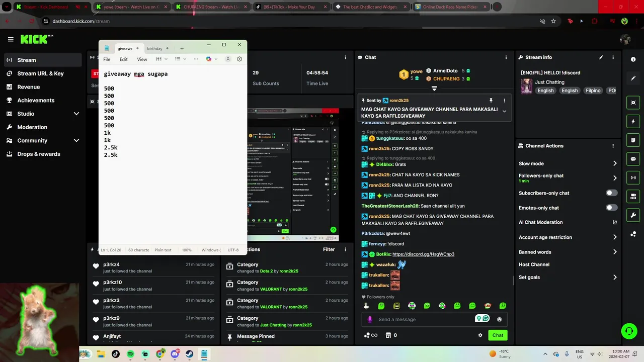Open Notepad list formatting dropdown
The width and height of the screenshot is (644, 362).
point(180,59)
